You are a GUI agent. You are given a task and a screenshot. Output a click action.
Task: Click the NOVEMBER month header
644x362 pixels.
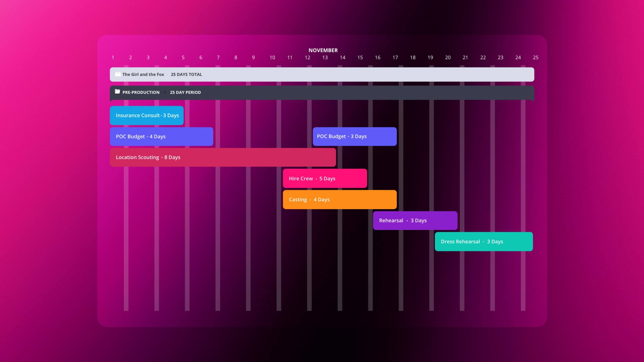coord(323,50)
